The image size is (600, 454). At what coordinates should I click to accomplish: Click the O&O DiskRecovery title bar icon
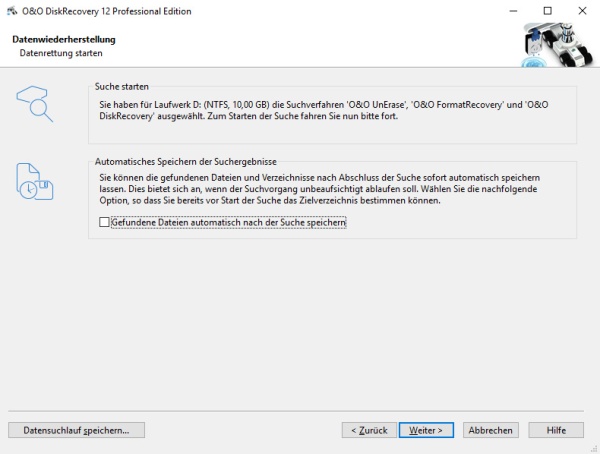point(12,11)
